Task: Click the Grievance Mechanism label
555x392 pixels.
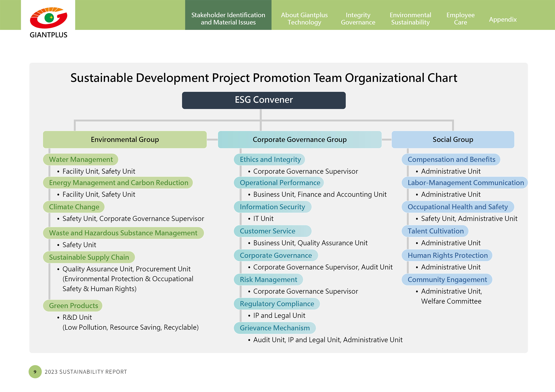Action: [275, 328]
